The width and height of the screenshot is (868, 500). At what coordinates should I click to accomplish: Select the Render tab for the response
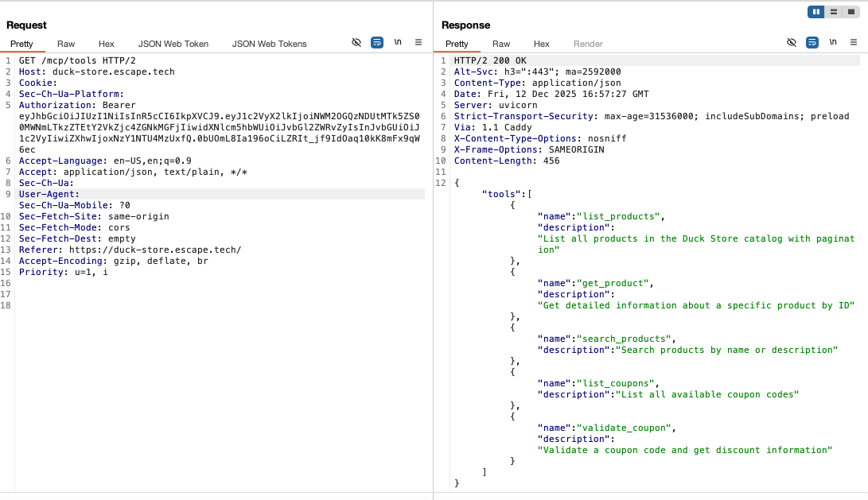[x=587, y=44]
